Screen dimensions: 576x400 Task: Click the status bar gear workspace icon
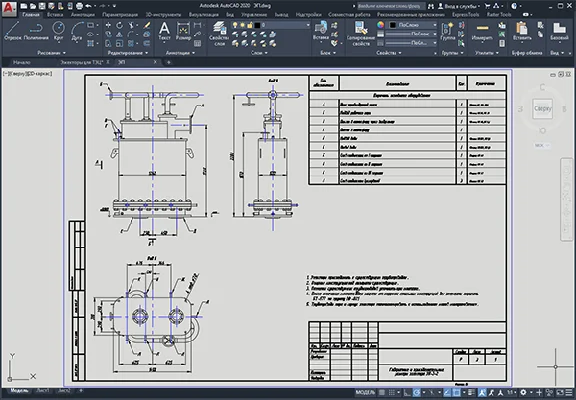click(x=523, y=393)
